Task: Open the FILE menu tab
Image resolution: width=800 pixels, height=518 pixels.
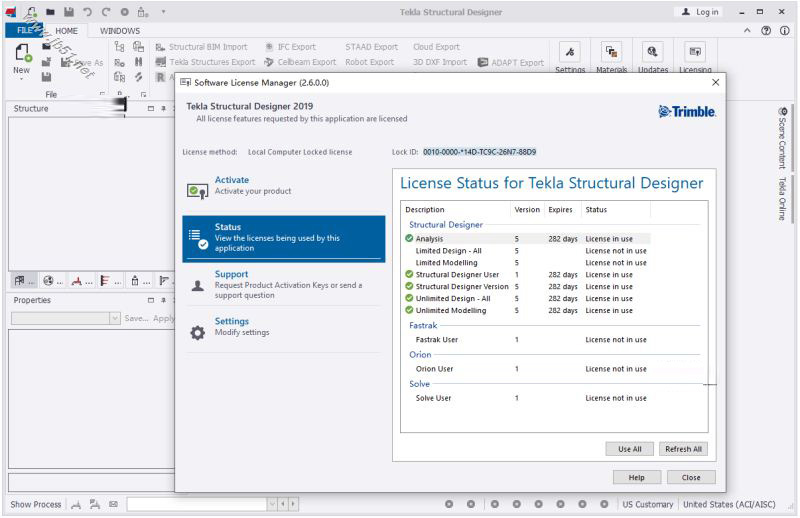Action: click(24, 31)
